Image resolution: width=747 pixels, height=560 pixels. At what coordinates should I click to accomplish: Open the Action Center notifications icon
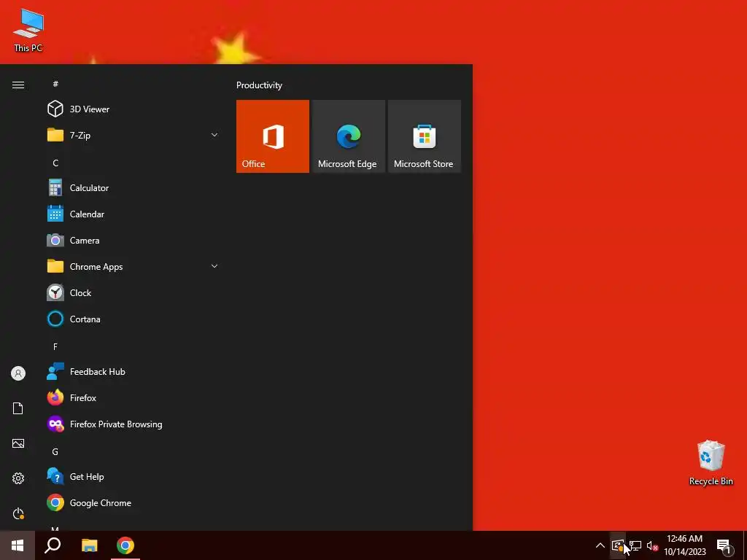[723, 545]
